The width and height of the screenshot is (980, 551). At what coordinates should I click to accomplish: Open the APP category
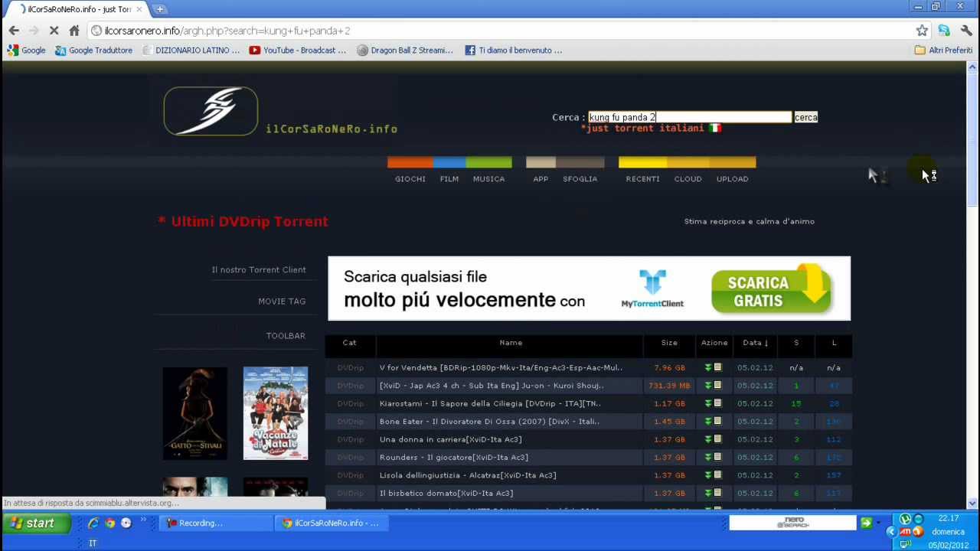[x=541, y=179]
